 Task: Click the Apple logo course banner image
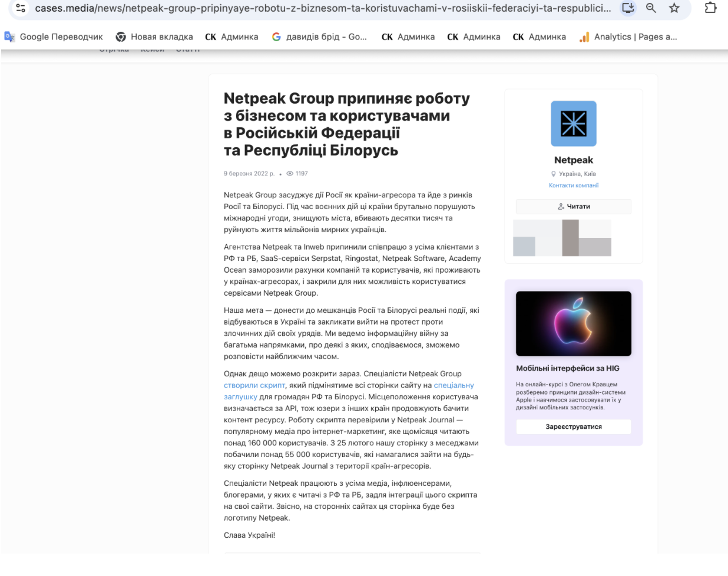coord(574,323)
